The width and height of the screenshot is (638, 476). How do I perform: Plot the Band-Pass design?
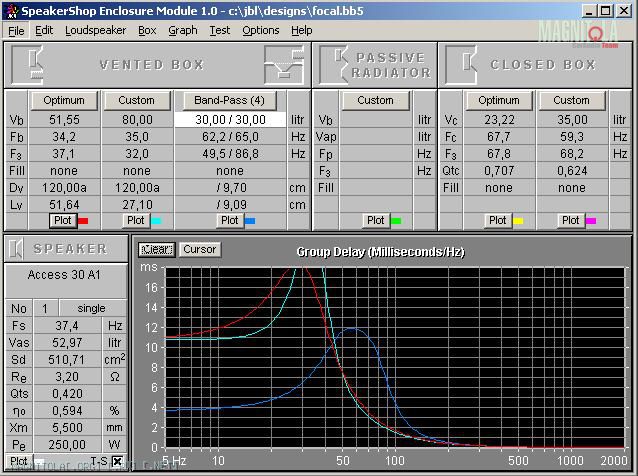(x=229, y=221)
